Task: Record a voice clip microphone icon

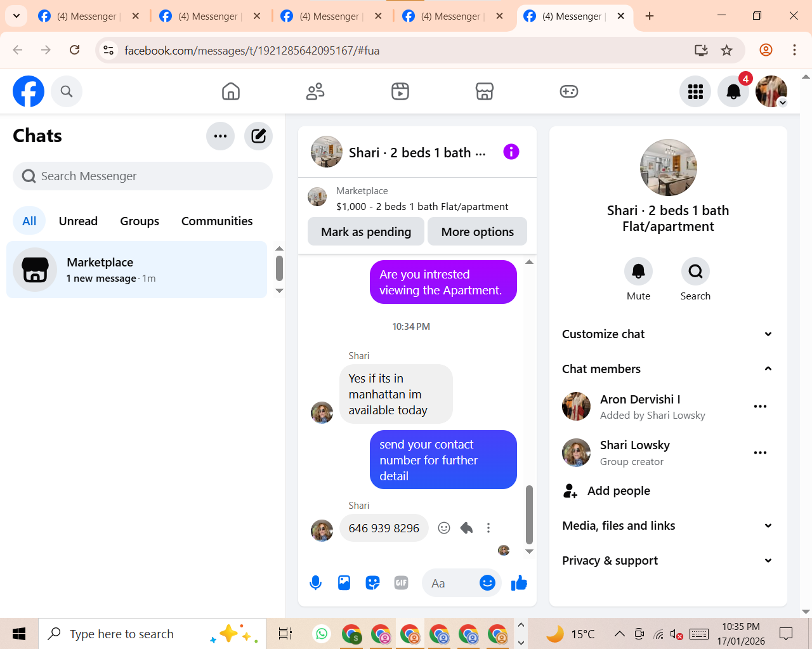Action: [x=315, y=583]
